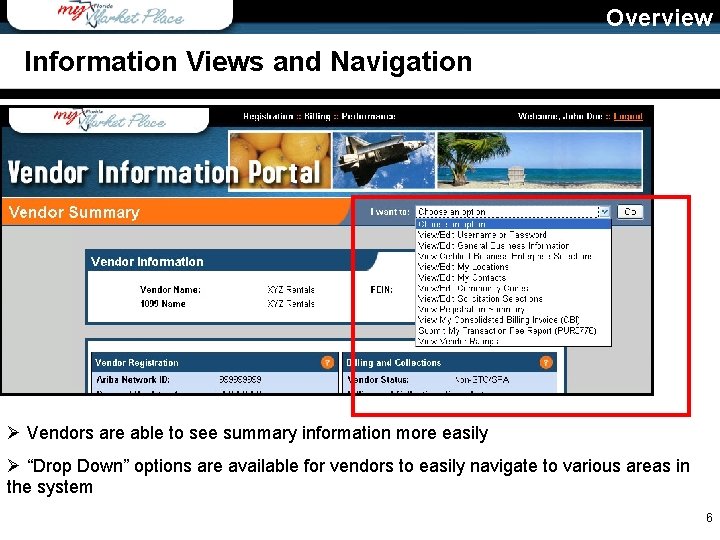Click the MyFloridaMarketPlace logo on the slide banner

point(120,15)
